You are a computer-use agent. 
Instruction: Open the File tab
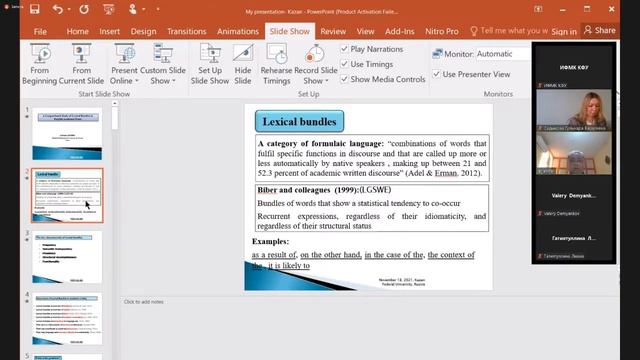[40, 31]
